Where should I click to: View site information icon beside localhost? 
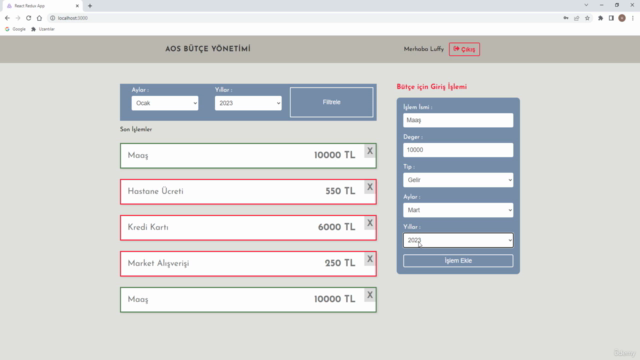click(x=52, y=18)
